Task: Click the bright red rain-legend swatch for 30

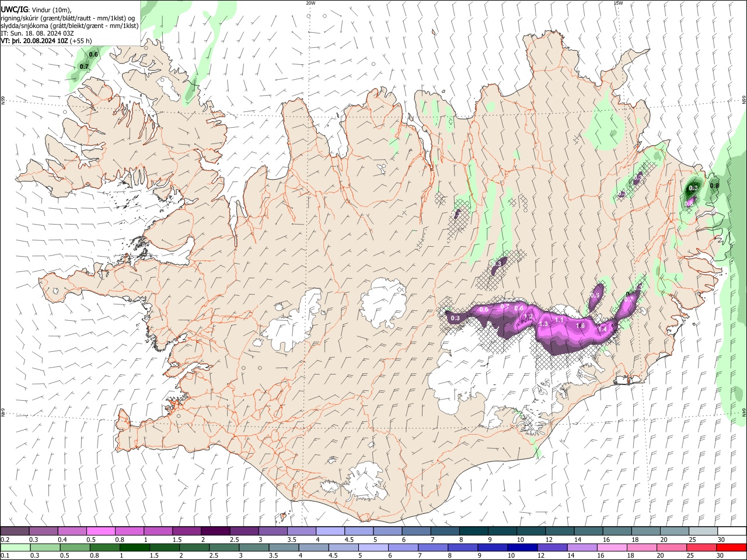Action: click(x=731, y=547)
